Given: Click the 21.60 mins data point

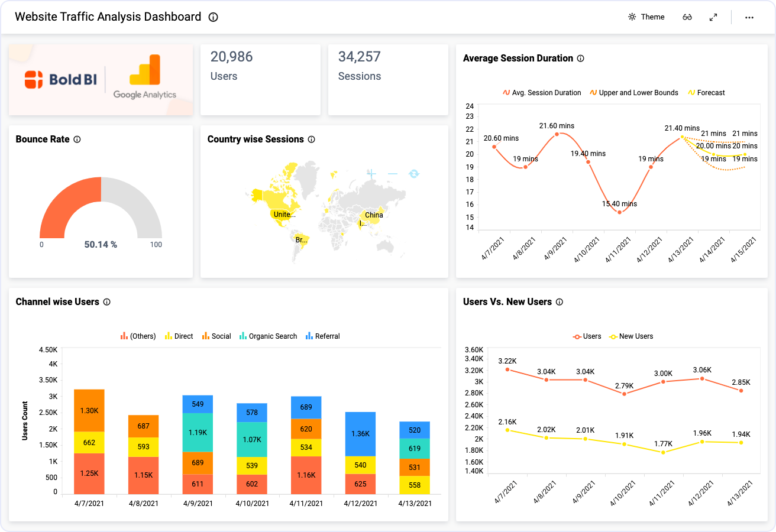Looking at the screenshot, I should [x=557, y=134].
